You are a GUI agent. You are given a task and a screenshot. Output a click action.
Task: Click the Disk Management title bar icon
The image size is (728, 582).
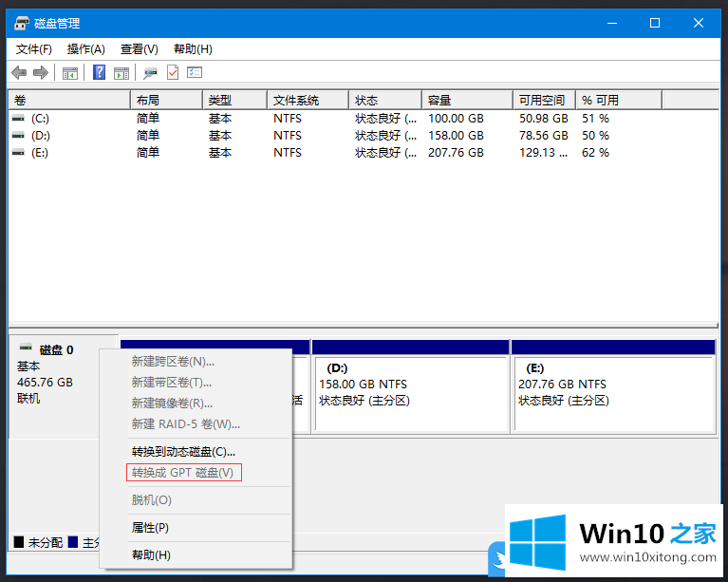click(22, 23)
